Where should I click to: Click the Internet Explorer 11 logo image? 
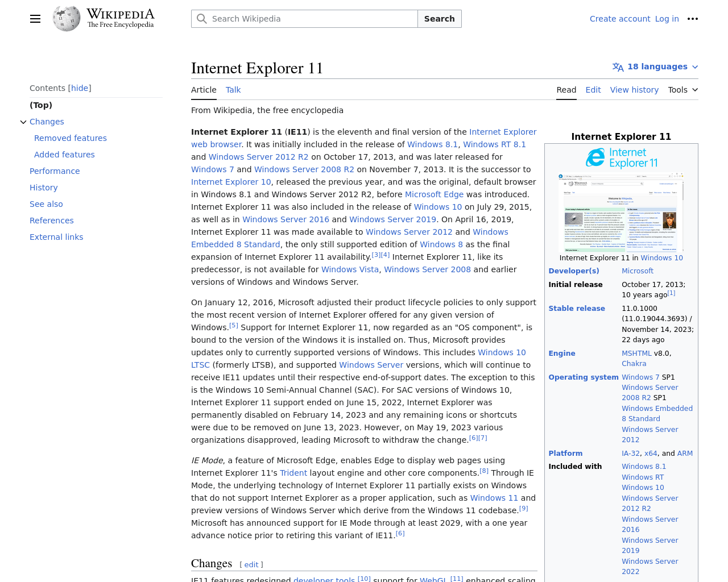pos(621,157)
